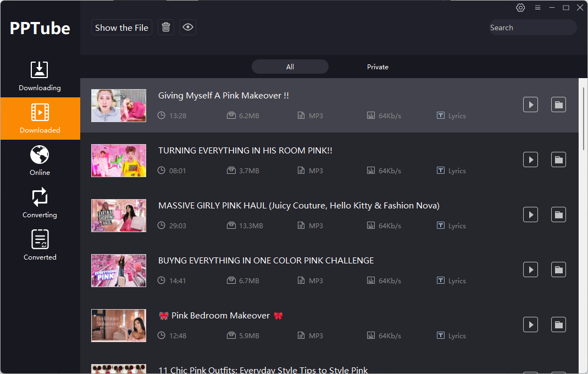Open the Online browser section
Screen dimensions: 588x374
[40, 161]
